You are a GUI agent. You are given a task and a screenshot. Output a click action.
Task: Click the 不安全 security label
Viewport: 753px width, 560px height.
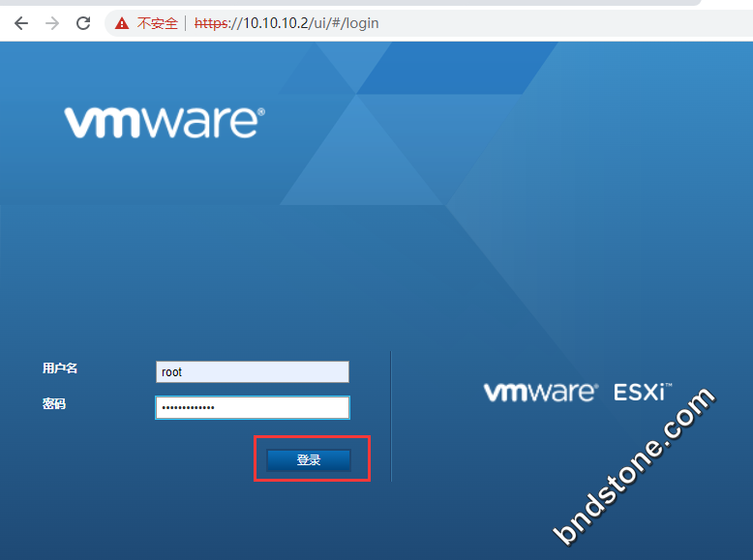(158, 23)
